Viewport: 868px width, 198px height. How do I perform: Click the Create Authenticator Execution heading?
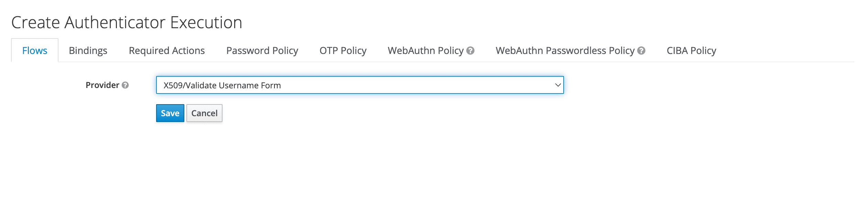click(127, 22)
